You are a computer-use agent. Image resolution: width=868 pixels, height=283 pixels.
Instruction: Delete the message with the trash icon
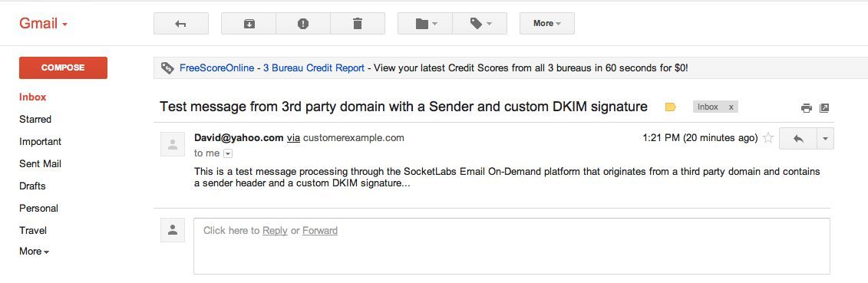tap(358, 24)
